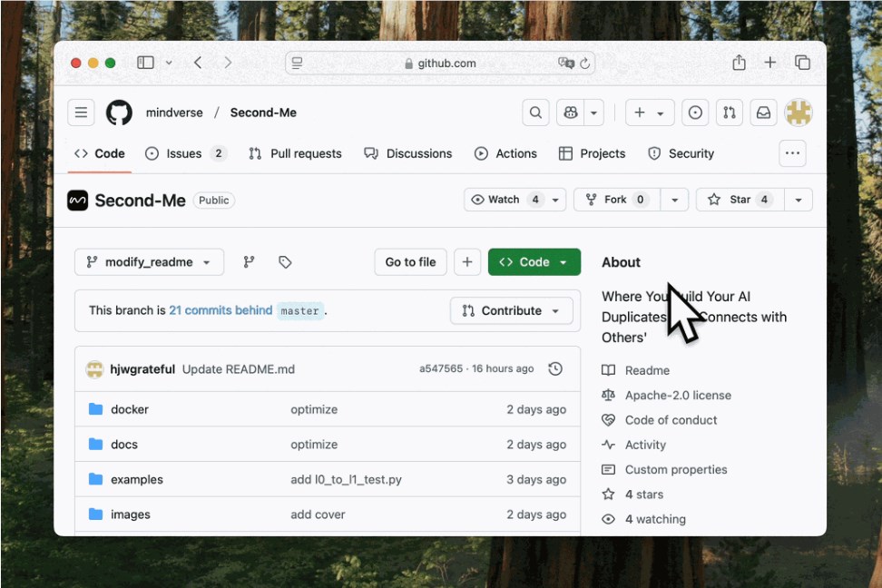Open the notifications inbox icon
Image resolution: width=882 pixels, height=588 pixels.
763,113
